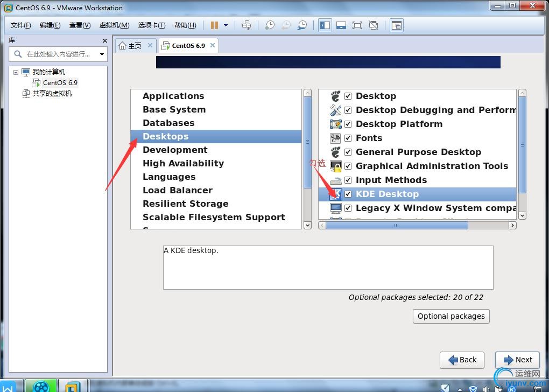Open the View (查看) menu
Screen dimensions: 549x392
pyautogui.click(x=80, y=25)
